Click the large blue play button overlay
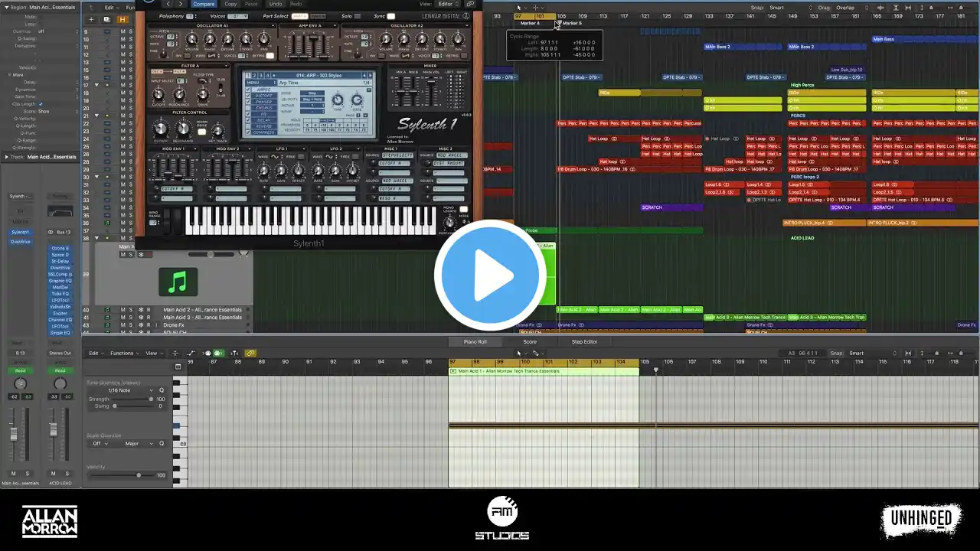980x551 pixels. pyautogui.click(x=490, y=275)
